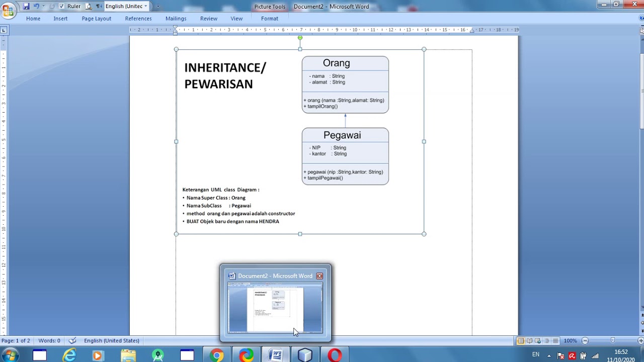644x362 pixels.
Task: Switch to Outline view
Action: 546,341
